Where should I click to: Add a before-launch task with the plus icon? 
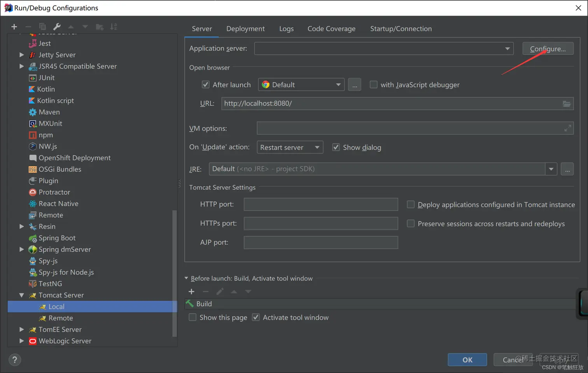(191, 291)
